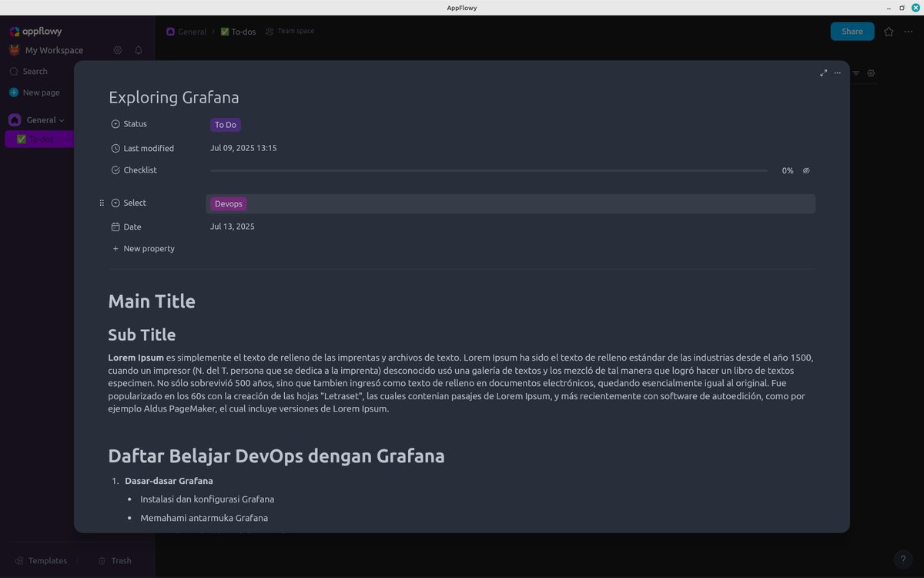The image size is (924, 578).
Task: Open My Workspace switcher
Action: [54, 50]
